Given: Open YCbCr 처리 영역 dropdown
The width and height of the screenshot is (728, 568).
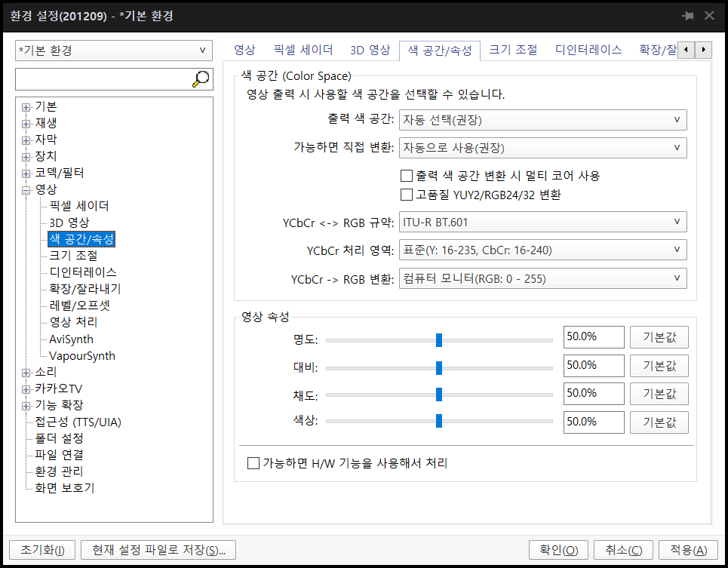Looking at the screenshot, I should [542, 250].
